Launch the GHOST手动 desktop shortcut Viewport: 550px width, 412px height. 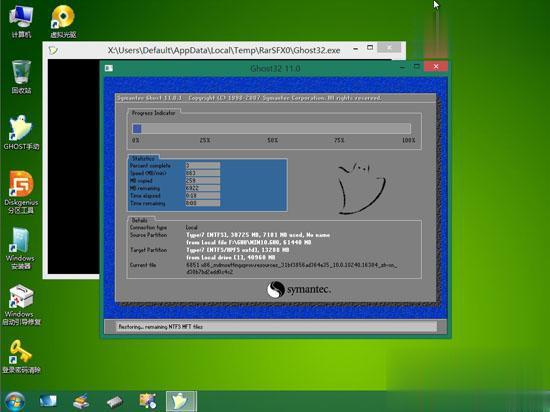21,133
